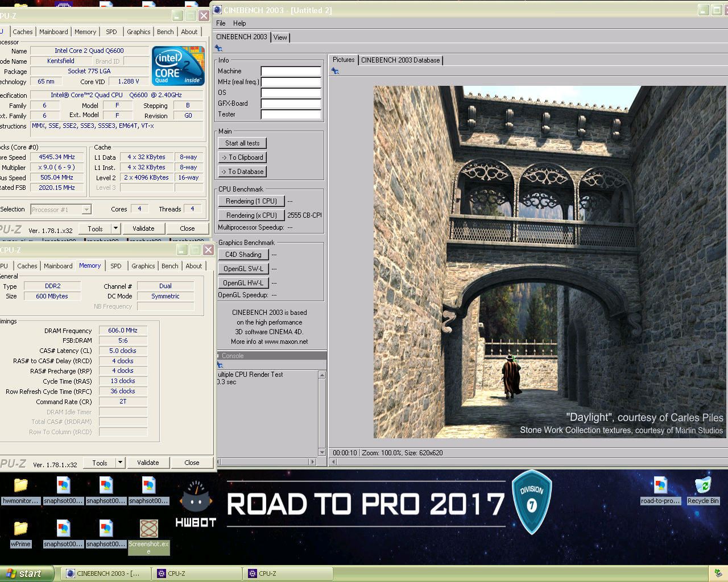Open SPD tab in upper CPU-Z window
728x582 pixels.
[111, 32]
